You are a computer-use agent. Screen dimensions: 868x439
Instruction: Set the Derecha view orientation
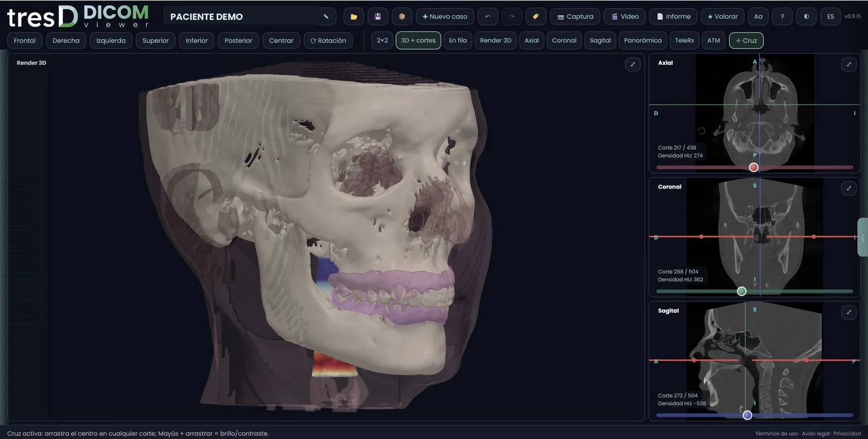coord(66,40)
